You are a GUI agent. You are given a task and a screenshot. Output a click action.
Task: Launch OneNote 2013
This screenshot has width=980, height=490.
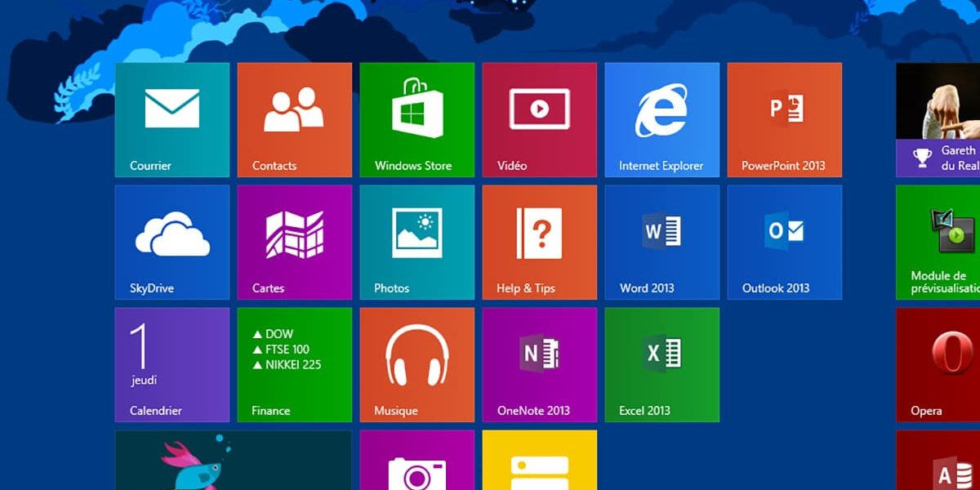539,364
